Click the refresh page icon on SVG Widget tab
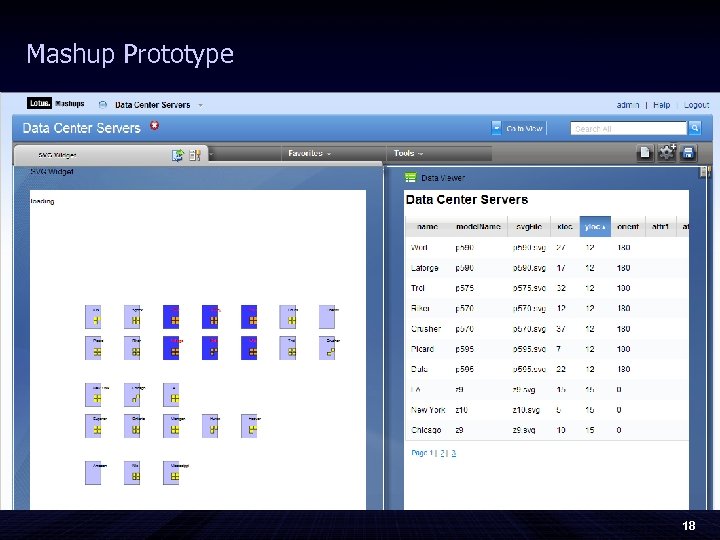This screenshot has height=540, width=720. coord(178,155)
